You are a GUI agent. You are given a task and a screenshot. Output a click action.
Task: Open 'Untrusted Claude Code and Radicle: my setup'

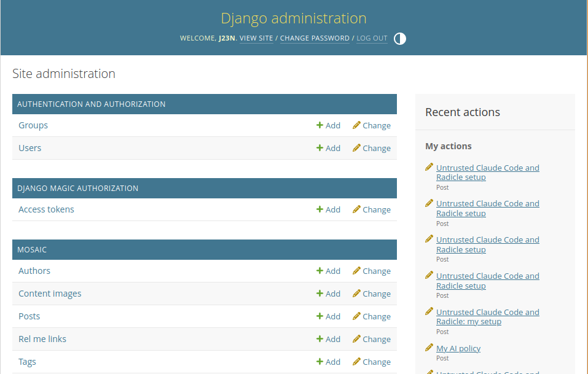click(x=487, y=317)
